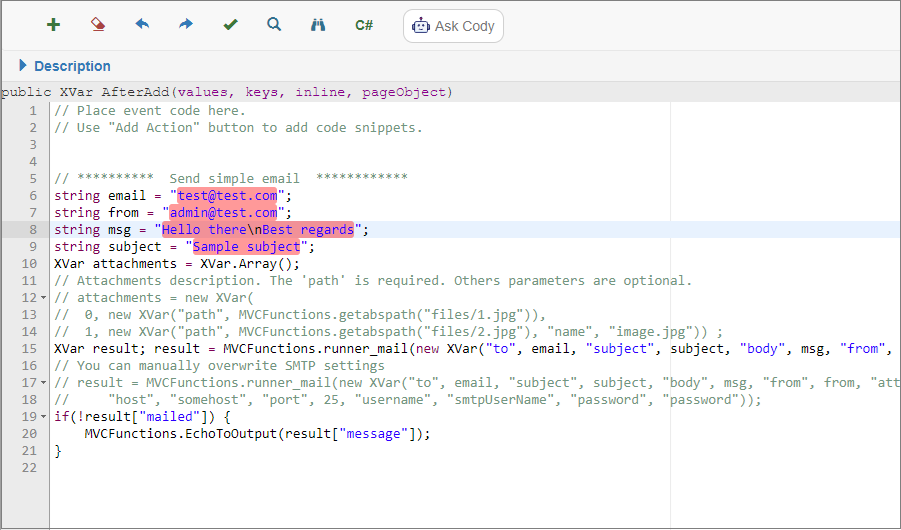Click the closing brace on line 21
This screenshot has width=901, height=530.
coord(58,451)
